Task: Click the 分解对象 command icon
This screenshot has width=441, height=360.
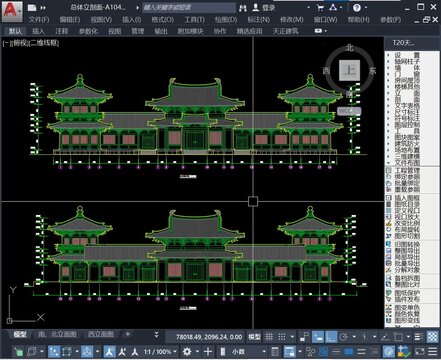Action: pyautogui.click(x=389, y=270)
